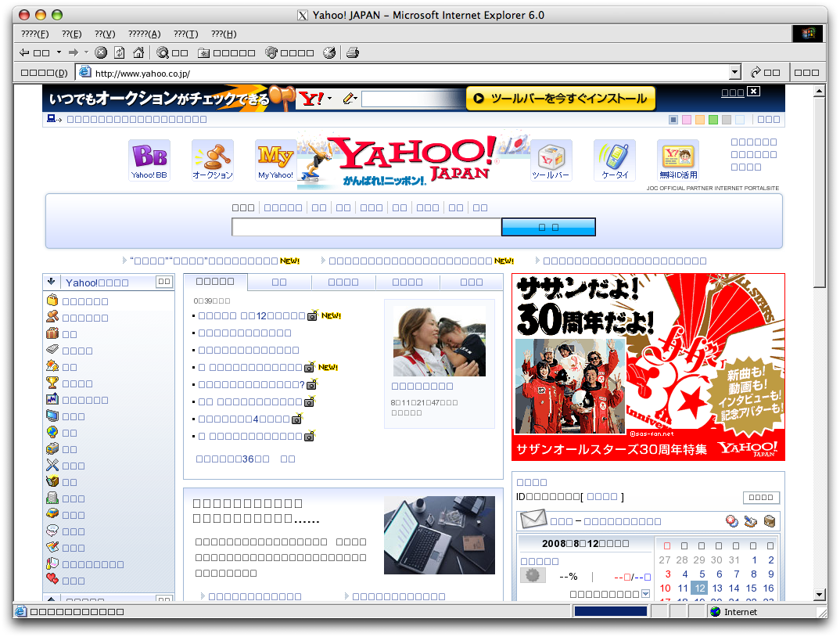This screenshot has height=637, width=840.
Task: Choose the pink theme color swatch
Action: 687,120
